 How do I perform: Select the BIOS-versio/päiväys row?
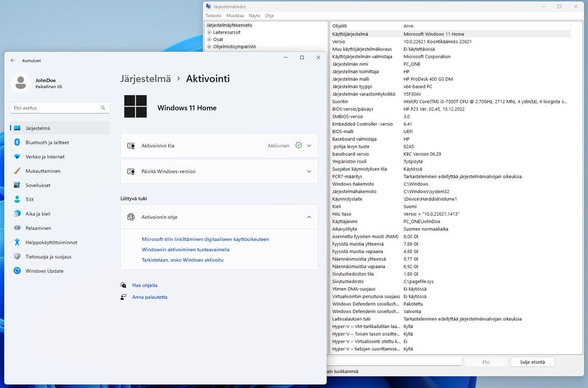pyautogui.click(x=450, y=109)
